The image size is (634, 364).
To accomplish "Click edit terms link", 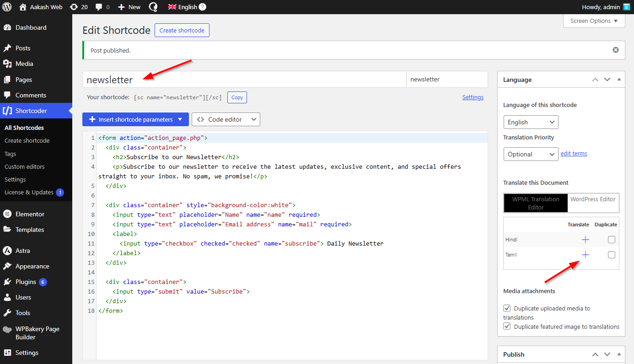I will click(x=574, y=154).
